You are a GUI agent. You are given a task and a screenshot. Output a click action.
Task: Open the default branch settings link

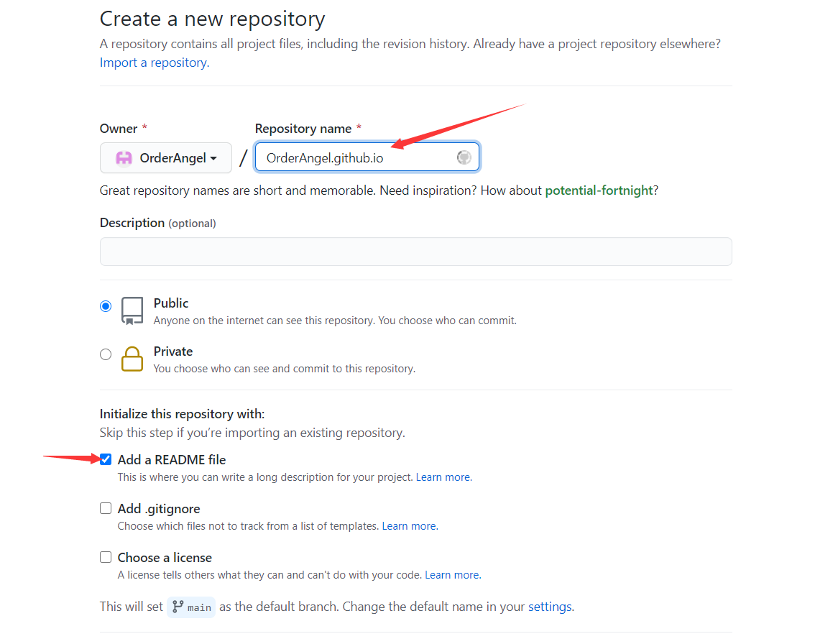[x=551, y=607]
